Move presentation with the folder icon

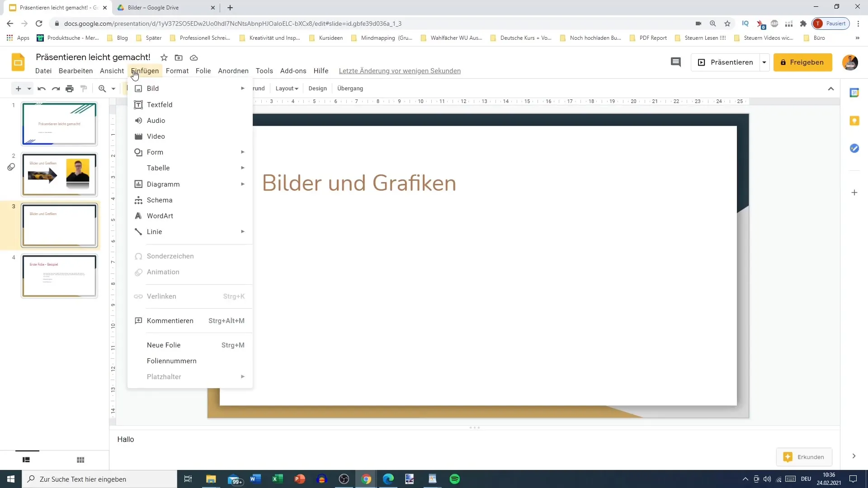(x=179, y=57)
